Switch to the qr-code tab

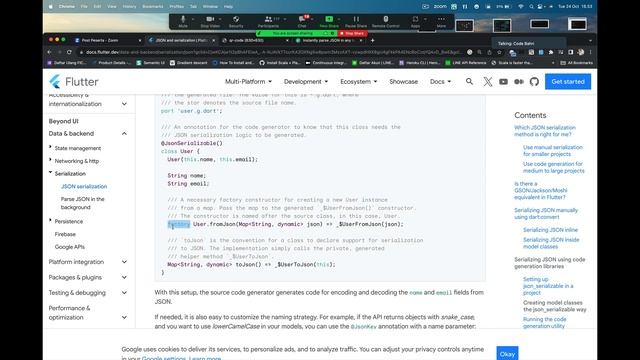255,40
